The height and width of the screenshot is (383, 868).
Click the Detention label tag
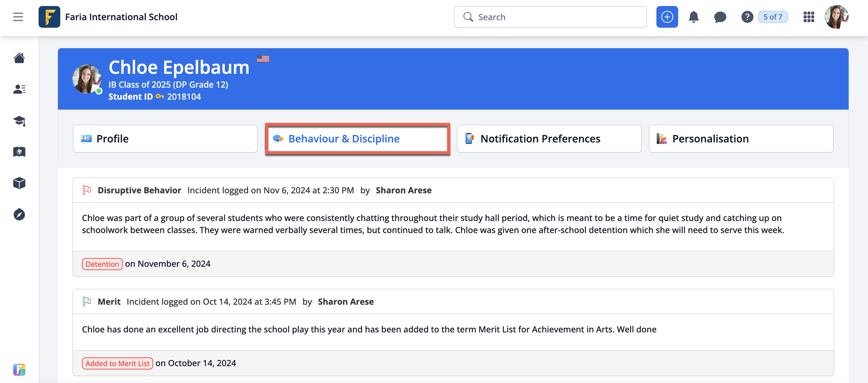[102, 264]
